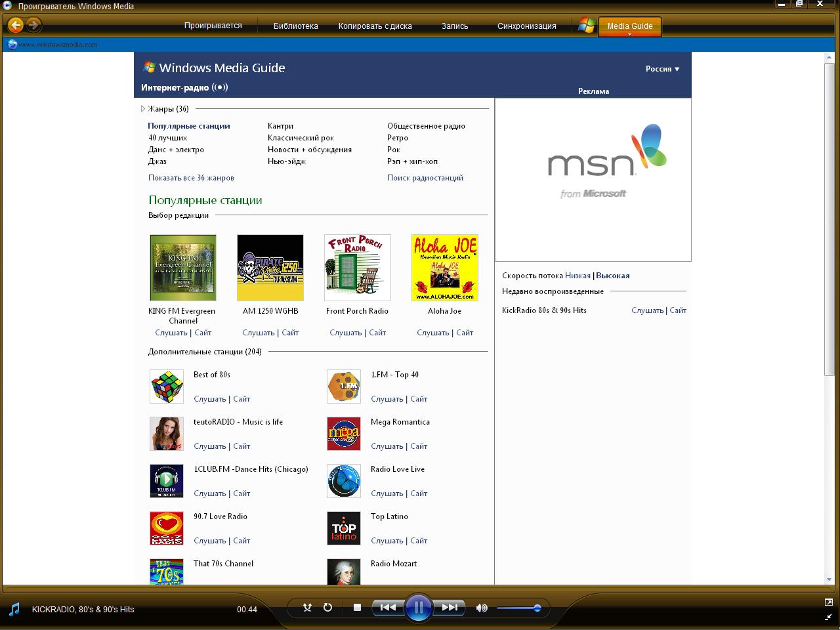Click the teutoRADIO station picture
The width and height of the screenshot is (840, 630).
(x=167, y=434)
